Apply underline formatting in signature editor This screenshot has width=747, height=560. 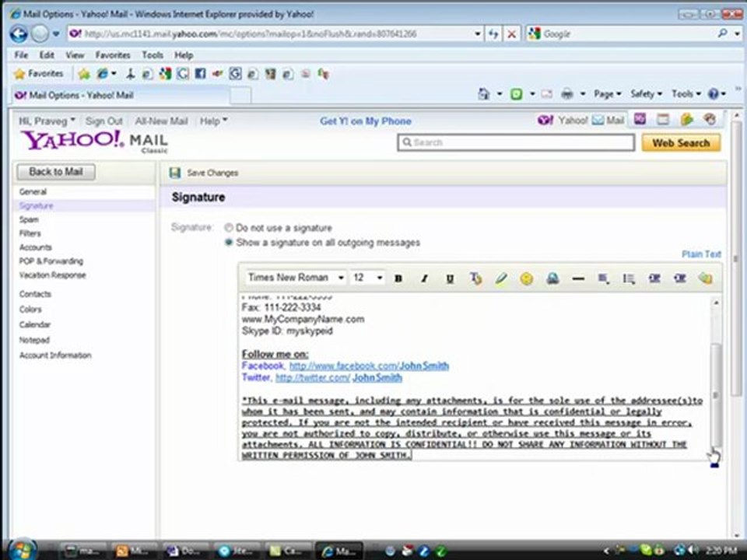click(x=450, y=278)
